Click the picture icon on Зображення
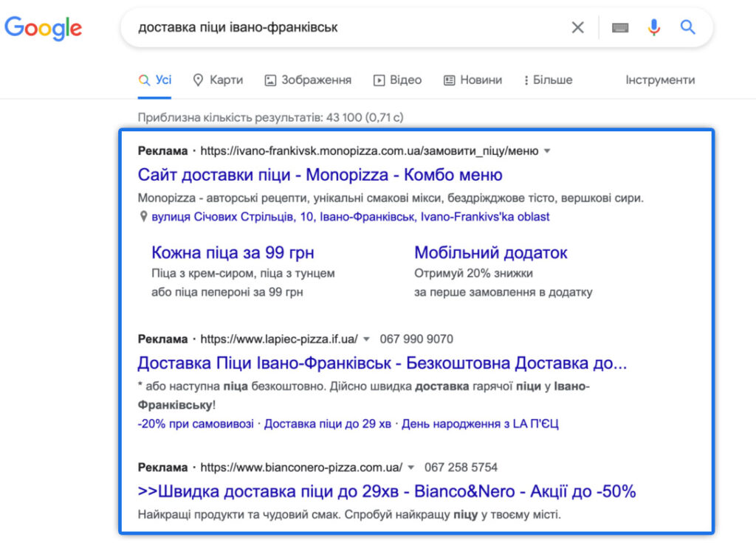Screen dimensions: 756x551 tap(270, 80)
